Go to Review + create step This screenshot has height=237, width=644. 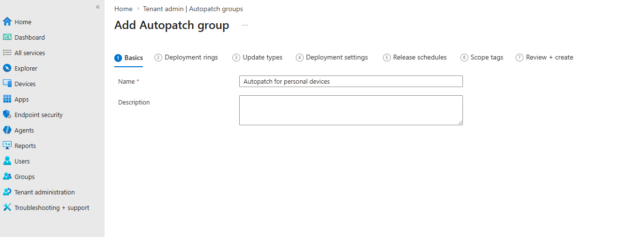tap(545, 58)
